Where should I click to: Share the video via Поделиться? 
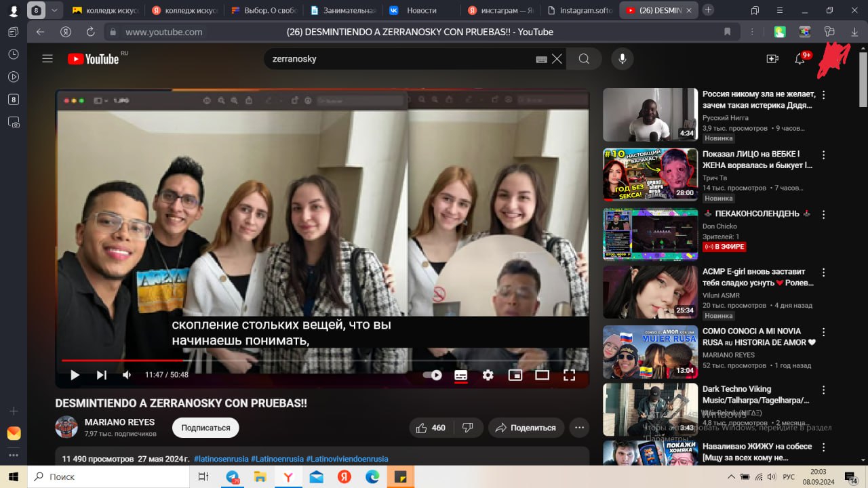526,428
